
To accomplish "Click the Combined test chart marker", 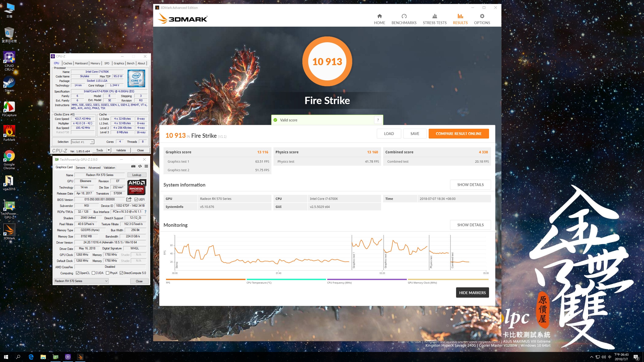I will pyautogui.click(x=452, y=260).
